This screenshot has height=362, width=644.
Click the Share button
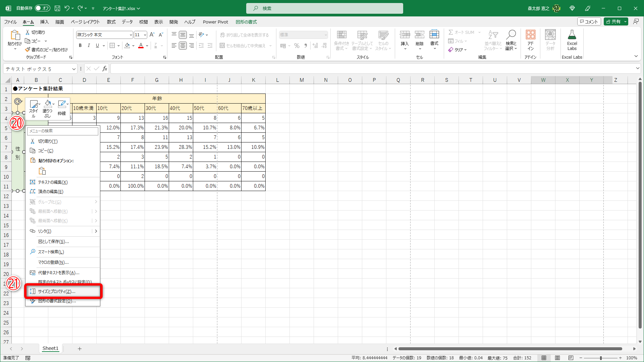[613, 21]
